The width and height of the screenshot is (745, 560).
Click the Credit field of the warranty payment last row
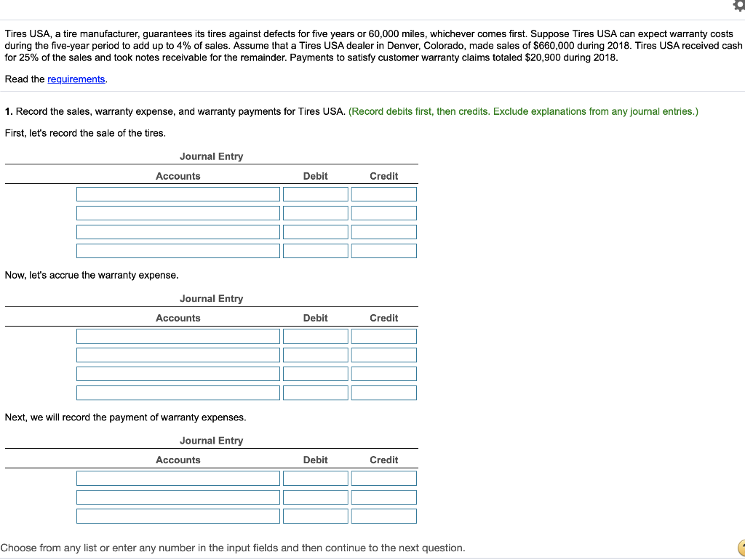click(x=383, y=516)
